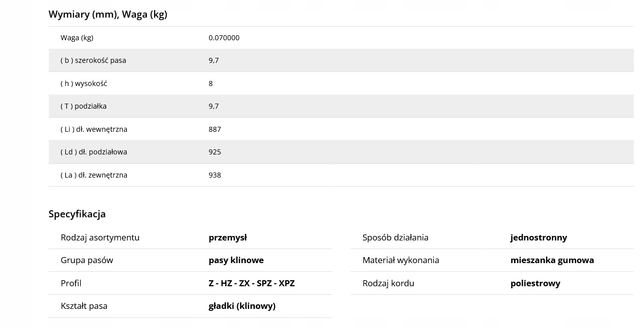Click the '( La ) dł. zewnętrzna' label
The height and width of the screenshot is (328, 644).
point(94,175)
